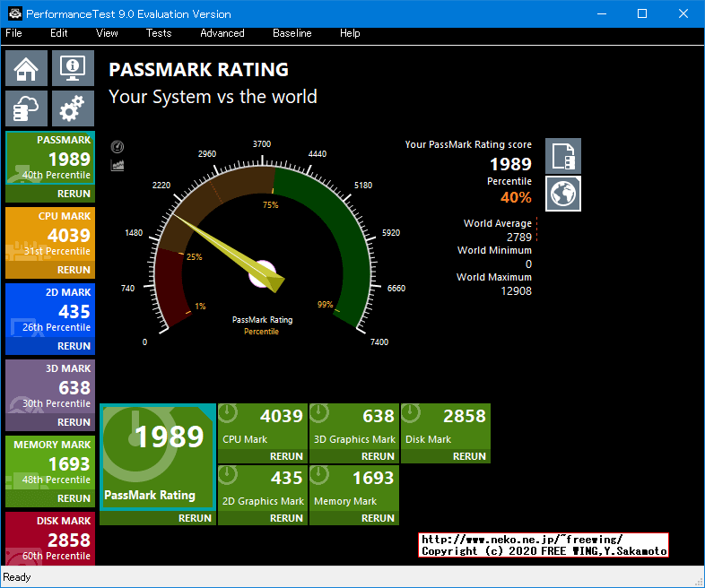Rerun Memory Mark from the sidebar
Screen dimensions: 705x588
[x=74, y=498]
